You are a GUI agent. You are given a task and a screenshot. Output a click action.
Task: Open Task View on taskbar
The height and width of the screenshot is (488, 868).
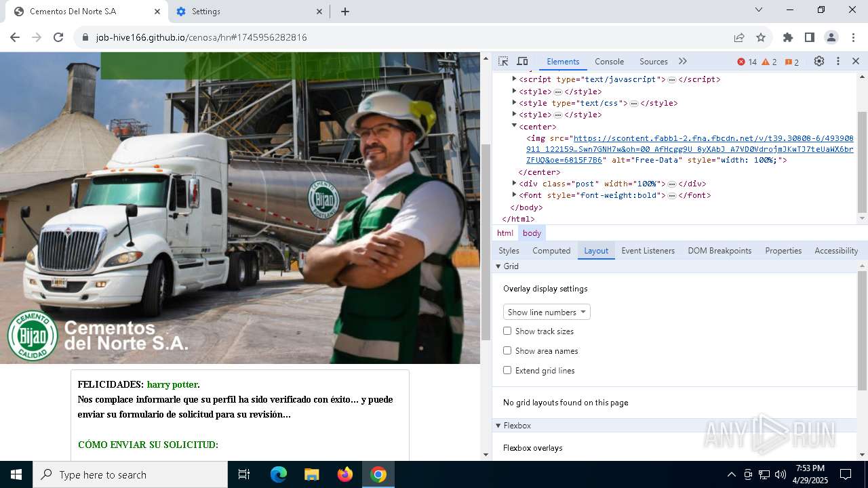point(244,474)
